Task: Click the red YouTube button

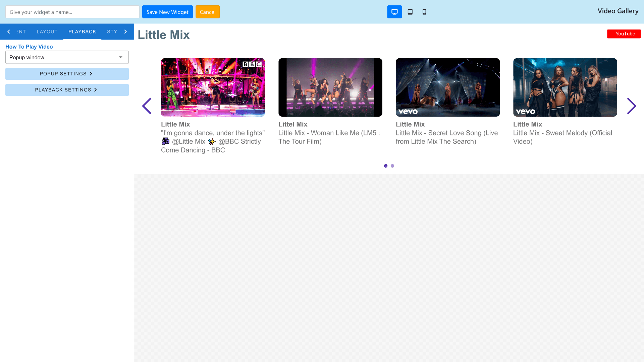Action: (x=624, y=34)
